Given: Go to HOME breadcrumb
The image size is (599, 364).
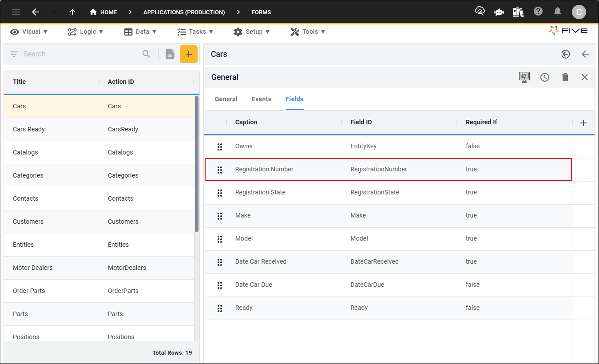Looking at the screenshot, I should [103, 12].
